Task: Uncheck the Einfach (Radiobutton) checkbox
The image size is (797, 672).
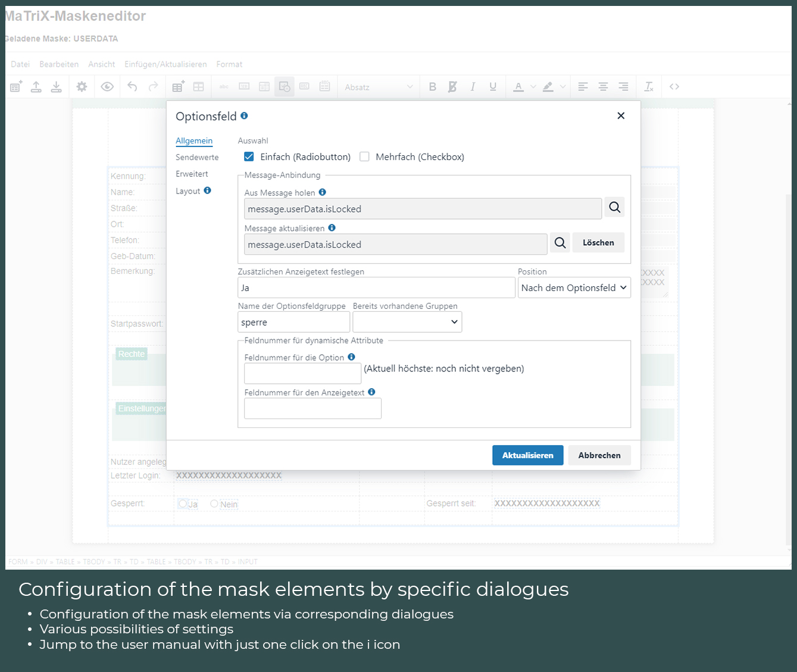Action: pos(249,157)
